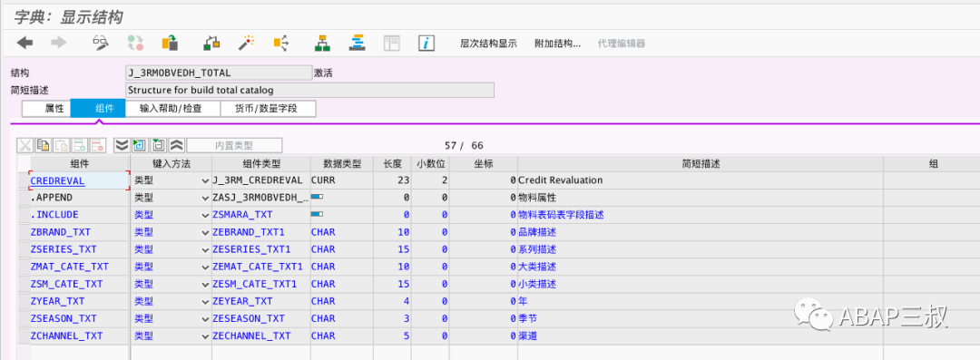Expand all includes double-down chevron icon
Screen dimensions: 980x360
pyautogui.click(x=122, y=145)
